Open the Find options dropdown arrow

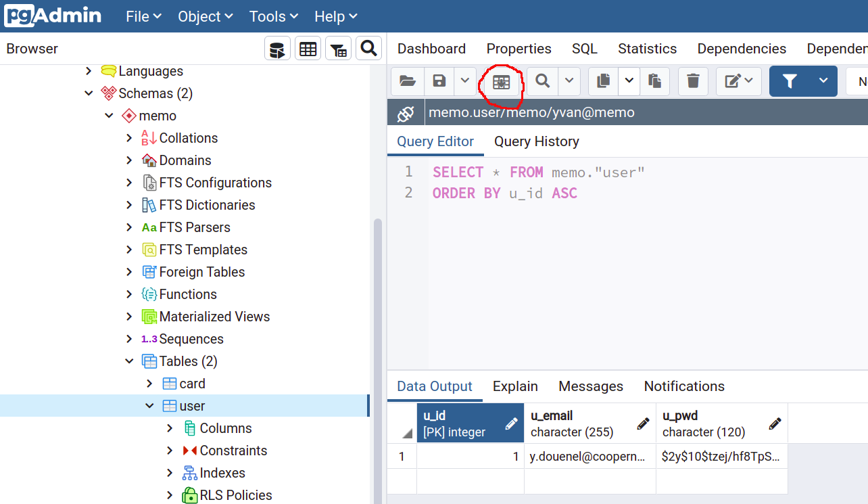click(x=569, y=81)
